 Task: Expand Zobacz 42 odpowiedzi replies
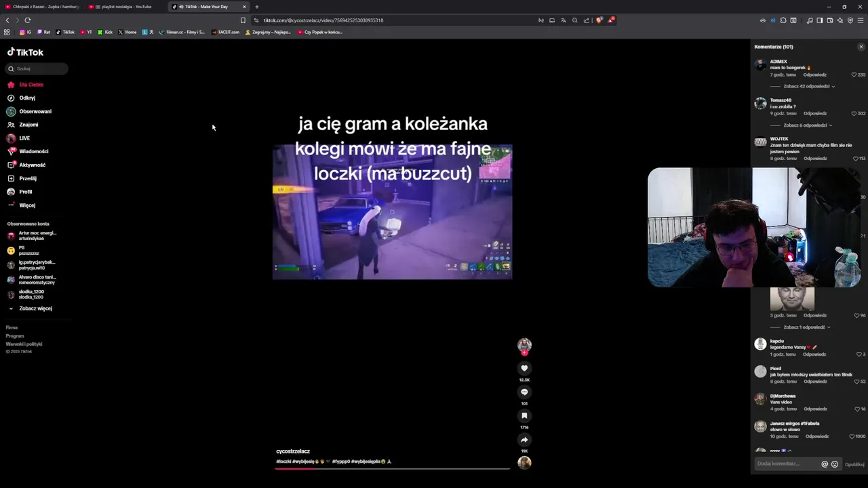click(x=808, y=87)
